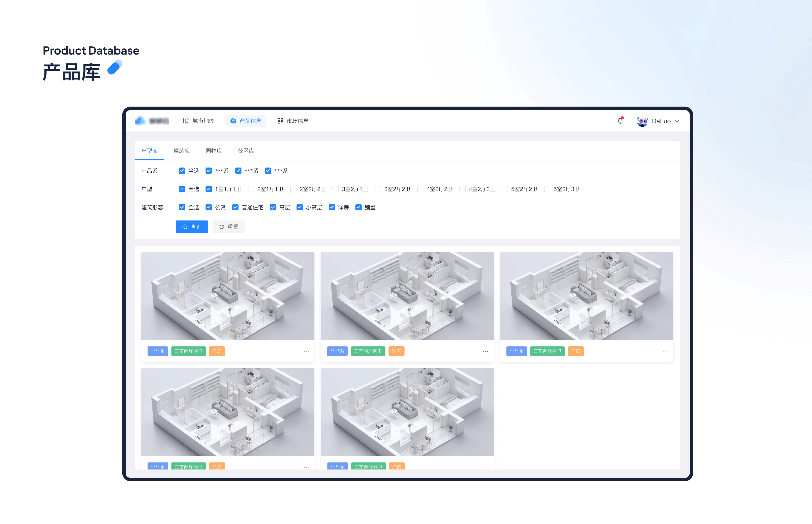The image size is (812, 524).
Task: Check the 5室2厅2卫 checkbox
Action: 505,189
